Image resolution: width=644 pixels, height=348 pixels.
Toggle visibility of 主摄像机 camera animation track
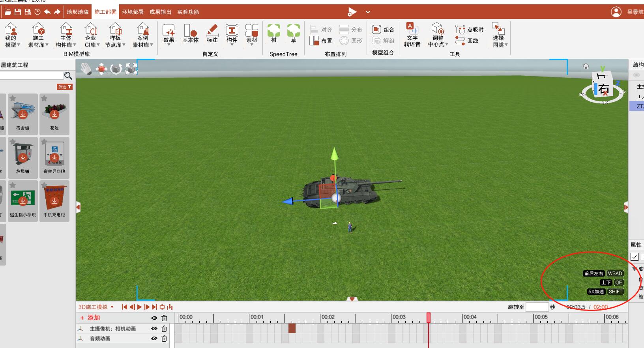[154, 329]
